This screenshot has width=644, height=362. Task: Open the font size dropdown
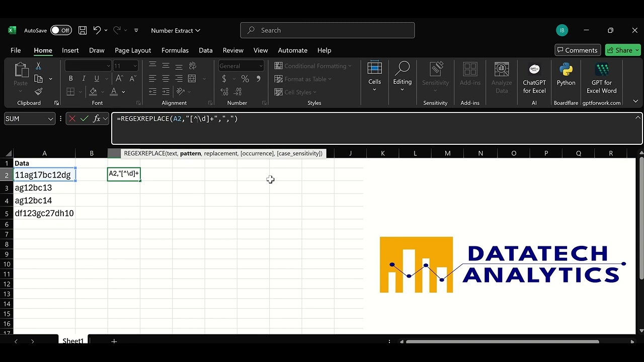click(x=135, y=66)
